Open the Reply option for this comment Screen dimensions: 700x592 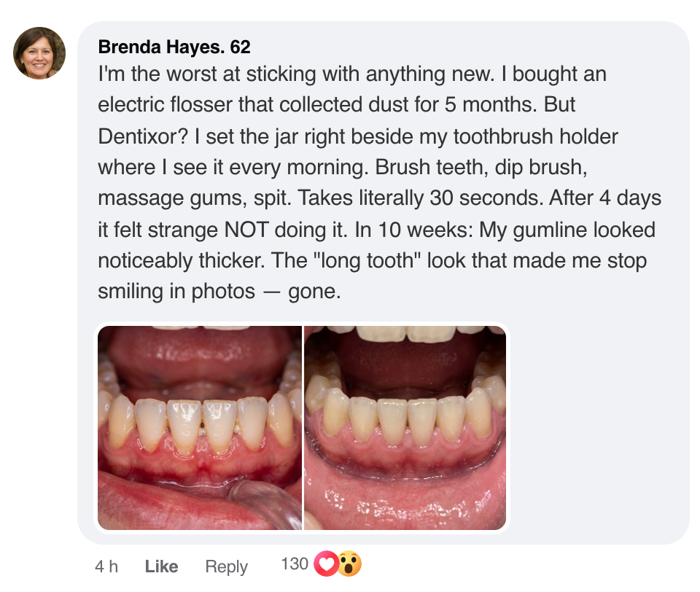click(x=226, y=566)
